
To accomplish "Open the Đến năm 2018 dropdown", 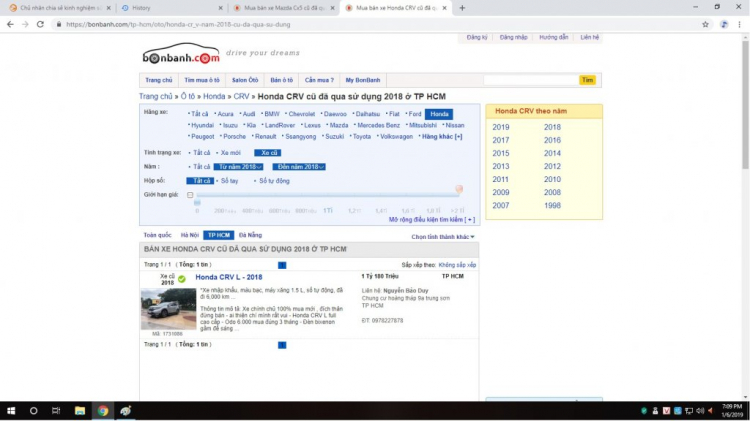I will click(x=299, y=166).
